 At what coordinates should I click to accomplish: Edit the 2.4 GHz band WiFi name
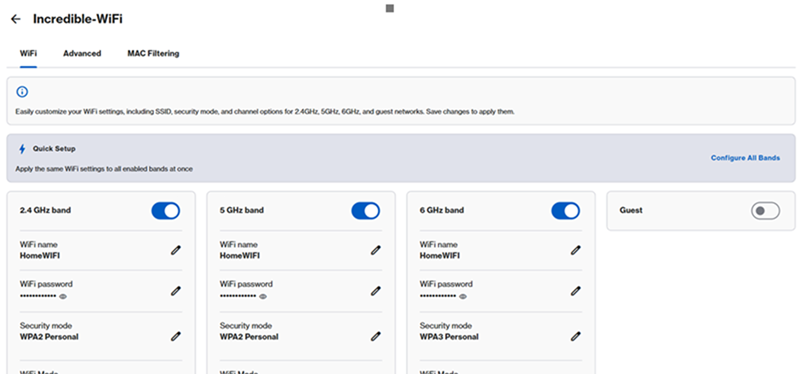coord(176,250)
